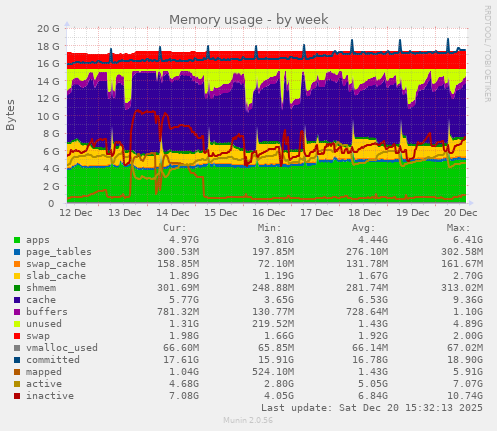Click the 'committed' legend label

[53, 360]
